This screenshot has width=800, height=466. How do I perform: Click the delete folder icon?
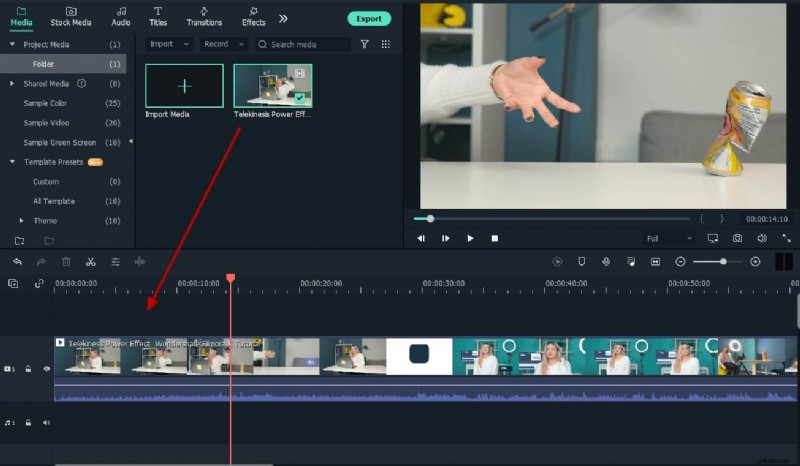pyautogui.click(x=49, y=240)
